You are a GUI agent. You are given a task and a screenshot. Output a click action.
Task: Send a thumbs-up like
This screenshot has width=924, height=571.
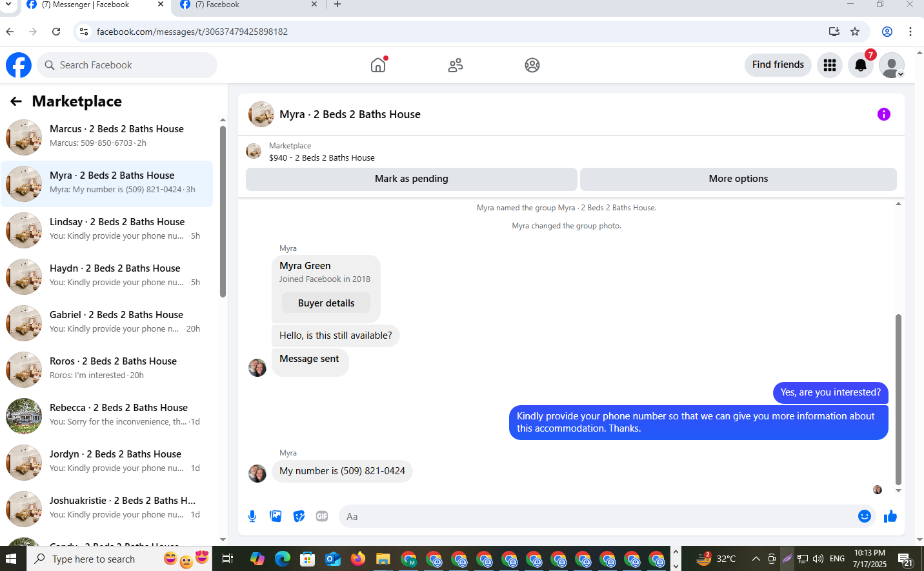(x=890, y=516)
